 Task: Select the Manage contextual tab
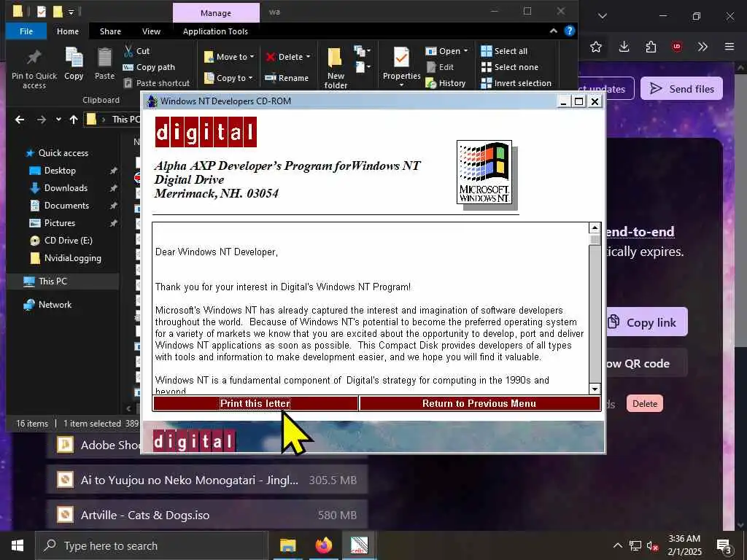point(216,13)
